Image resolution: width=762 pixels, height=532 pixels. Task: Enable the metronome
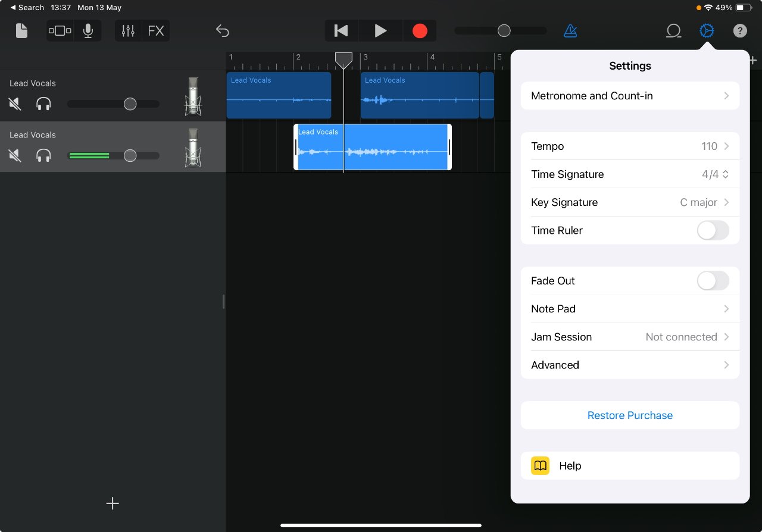(570, 30)
